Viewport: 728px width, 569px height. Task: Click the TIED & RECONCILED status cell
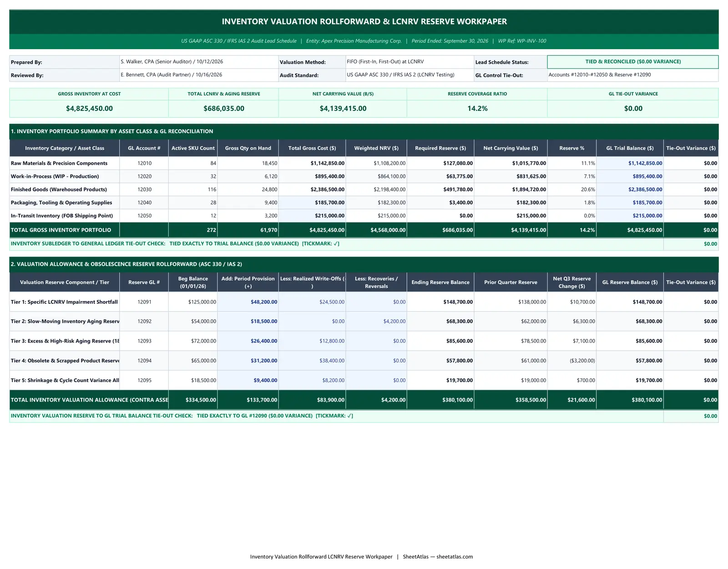[x=633, y=62]
